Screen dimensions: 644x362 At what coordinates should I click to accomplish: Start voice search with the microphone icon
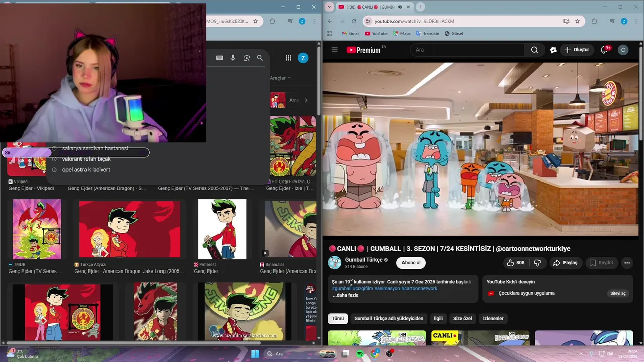(x=233, y=58)
